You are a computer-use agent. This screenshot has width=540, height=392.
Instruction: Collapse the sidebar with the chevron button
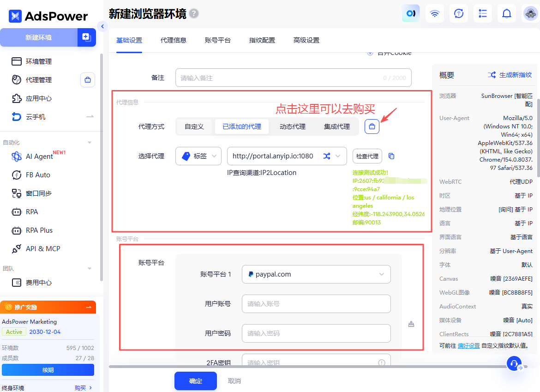click(x=102, y=26)
